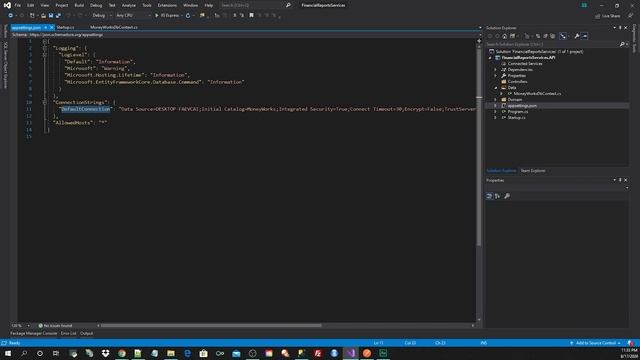The width and height of the screenshot is (640, 360).
Task: Open the Output tab
Action: (x=87, y=333)
